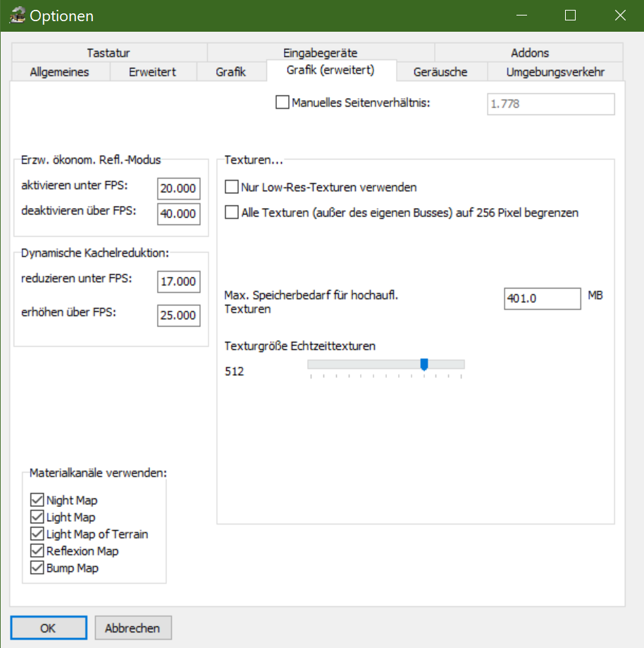This screenshot has width=644, height=648.
Task: Select the Allgemeines tab
Action: click(x=60, y=72)
